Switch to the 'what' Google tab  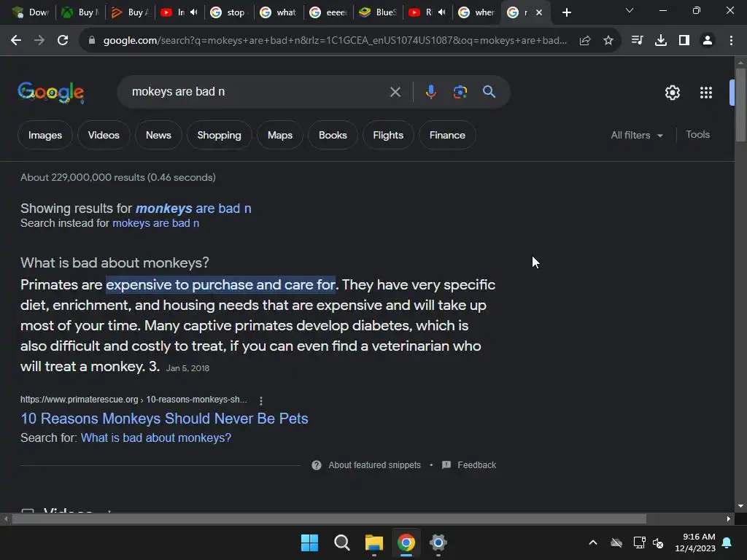[x=279, y=12]
